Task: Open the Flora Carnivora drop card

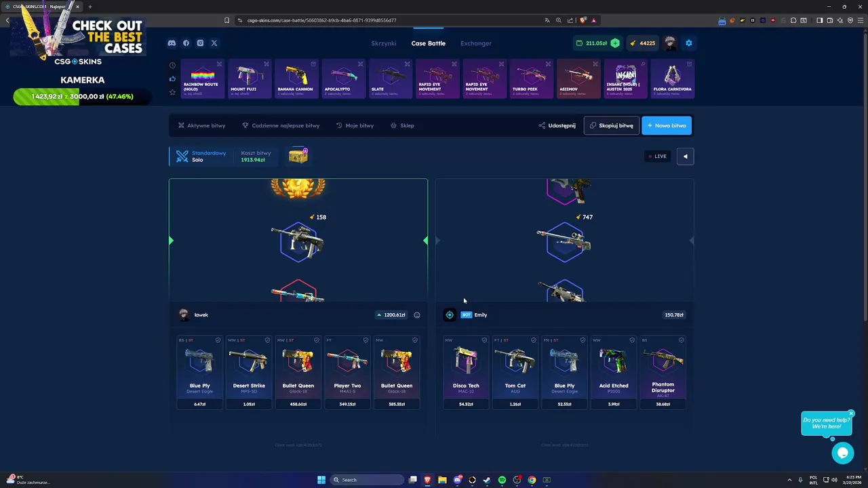Action: point(672,79)
